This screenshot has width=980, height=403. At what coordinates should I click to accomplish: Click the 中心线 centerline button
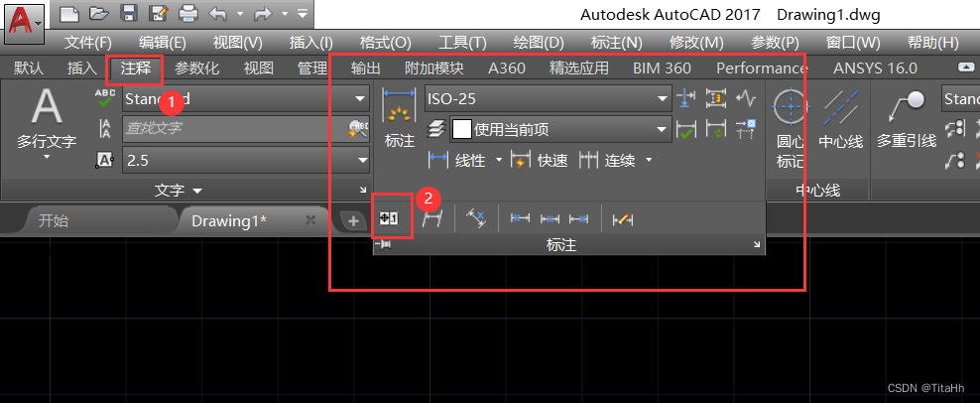(x=840, y=119)
